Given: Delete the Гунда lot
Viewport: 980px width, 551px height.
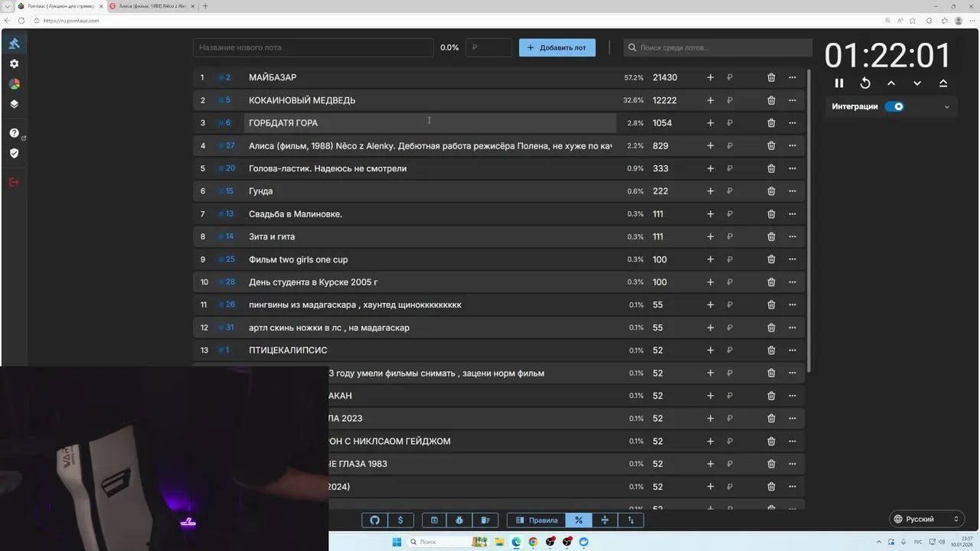Looking at the screenshot, I should coord(771,191).
